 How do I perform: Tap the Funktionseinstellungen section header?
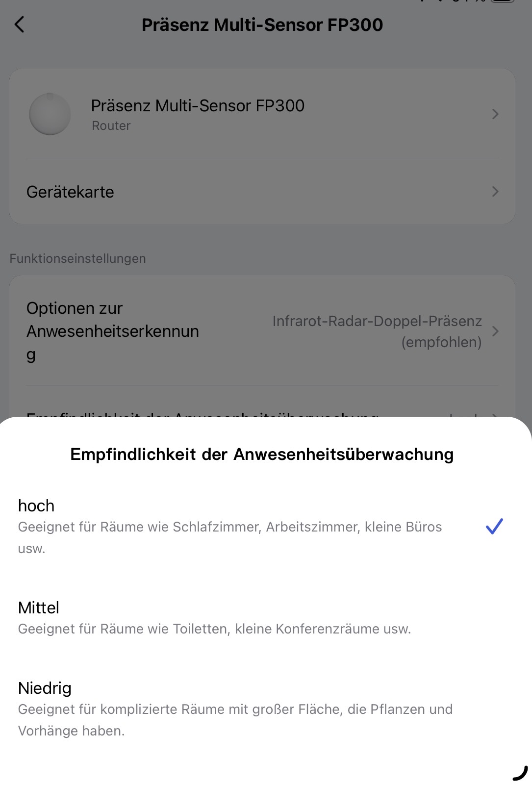(x=77, y=258)
